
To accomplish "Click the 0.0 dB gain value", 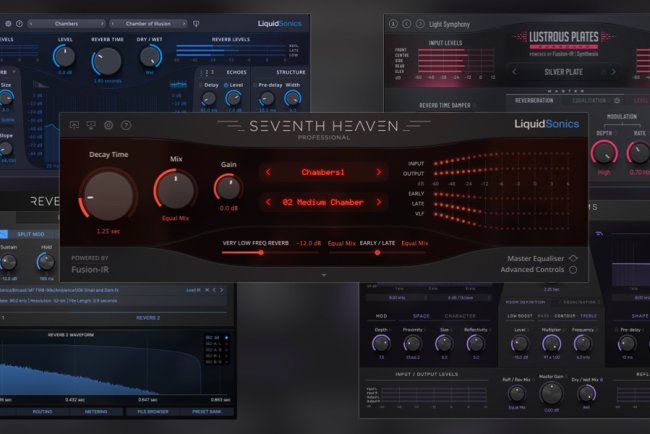I will 228,208.
